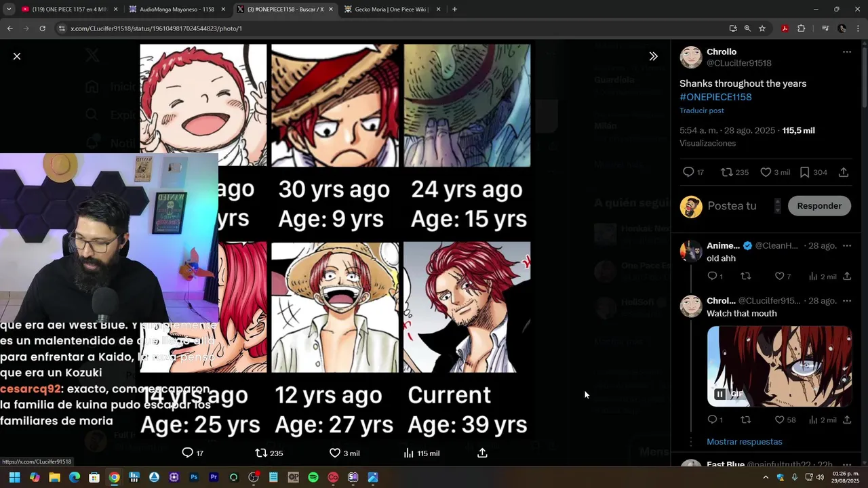Show hidden system tray icons
868x488 pixels.
[x=766, y=477]
